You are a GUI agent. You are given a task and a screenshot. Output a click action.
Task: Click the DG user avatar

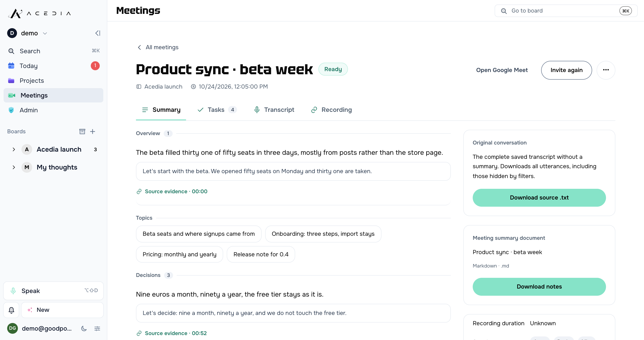13,328
